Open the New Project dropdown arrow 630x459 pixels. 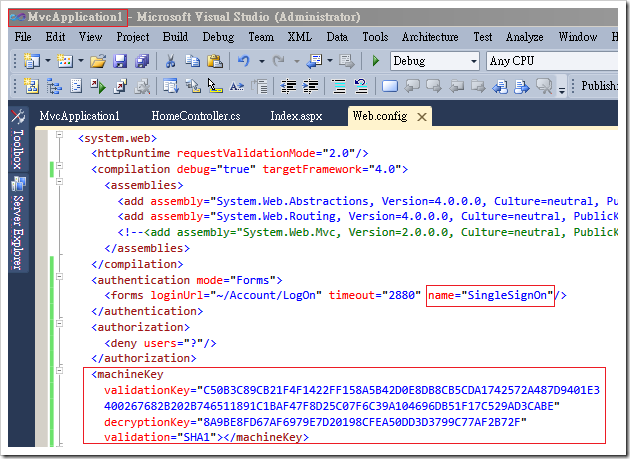[x=48, y=61]
